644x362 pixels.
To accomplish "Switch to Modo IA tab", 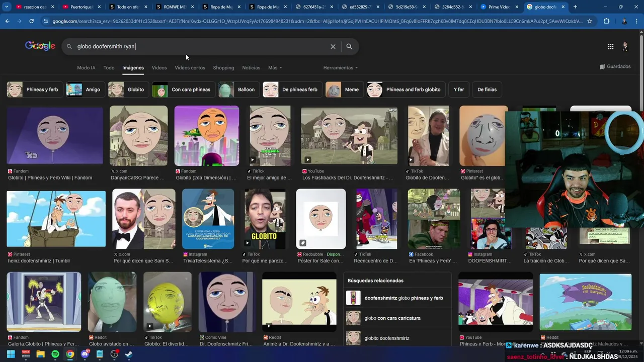I will [86, 68].
